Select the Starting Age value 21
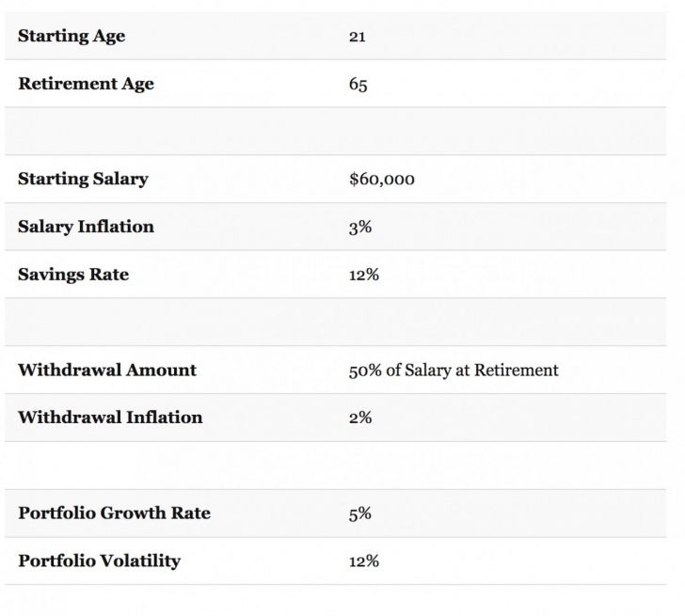 [358, 37]
